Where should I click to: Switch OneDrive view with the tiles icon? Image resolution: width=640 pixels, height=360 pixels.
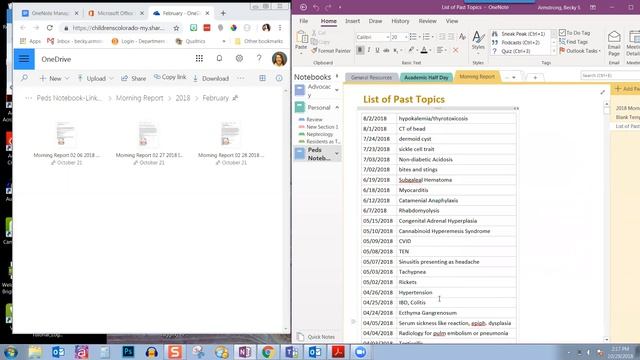pyautogui.click(x=262, y=78)
